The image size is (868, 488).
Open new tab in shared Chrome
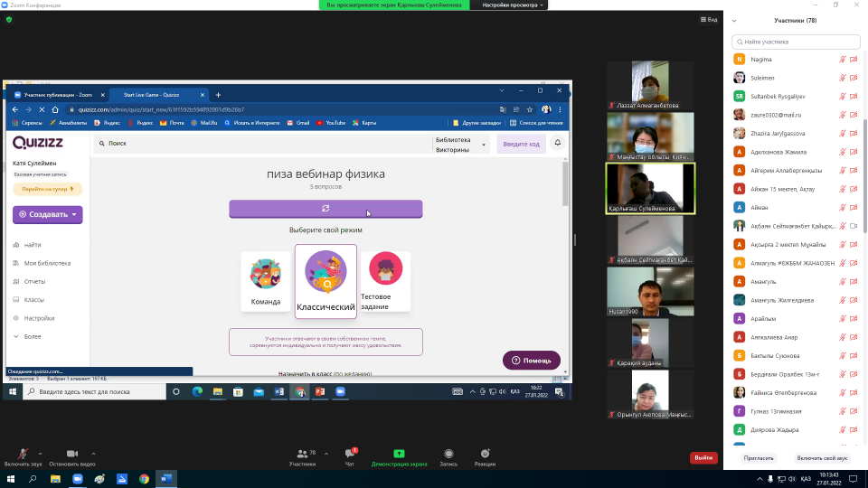218,95
